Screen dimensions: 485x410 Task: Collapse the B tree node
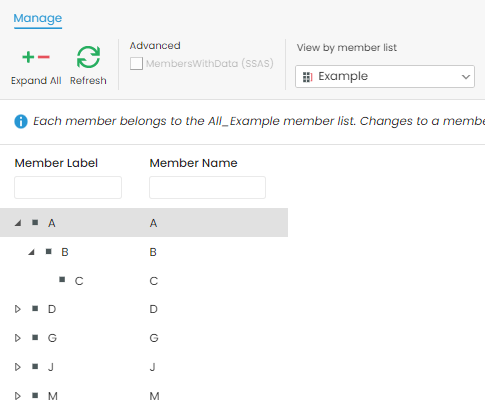coord(31,252)
